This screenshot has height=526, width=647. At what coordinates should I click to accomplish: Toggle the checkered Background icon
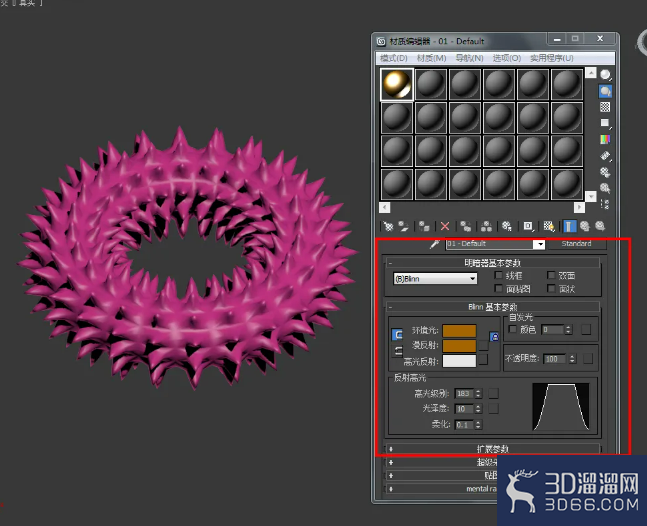click(x=605, y=107)
